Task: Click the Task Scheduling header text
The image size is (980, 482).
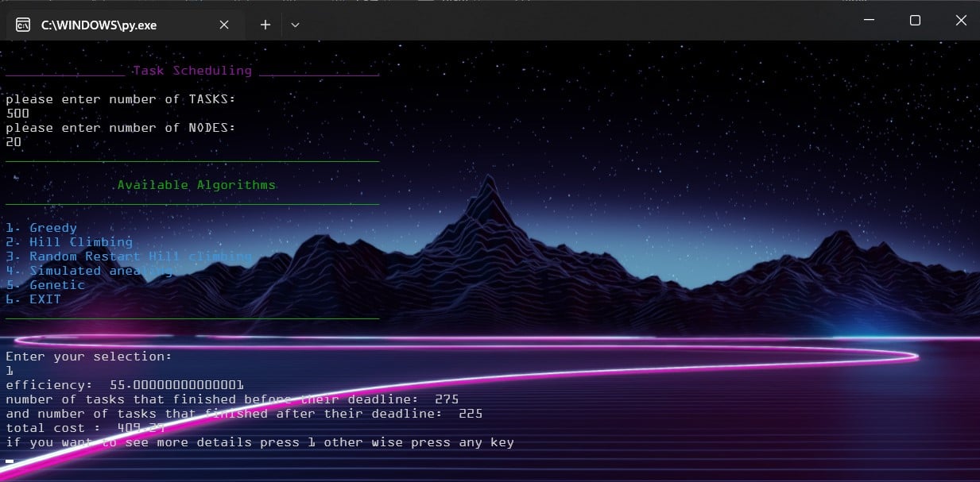Action: coord(192,71)
